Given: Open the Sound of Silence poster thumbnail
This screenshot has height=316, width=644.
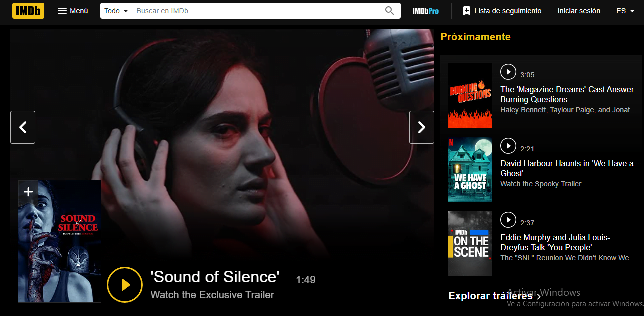Looking at the screenshot, I should point(59,241).
